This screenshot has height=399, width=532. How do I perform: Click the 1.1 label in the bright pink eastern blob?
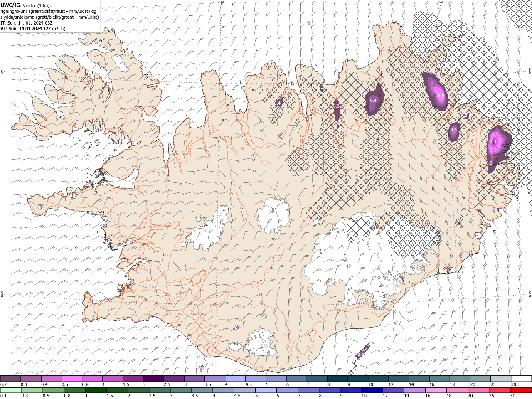click(x=494, y=142)
